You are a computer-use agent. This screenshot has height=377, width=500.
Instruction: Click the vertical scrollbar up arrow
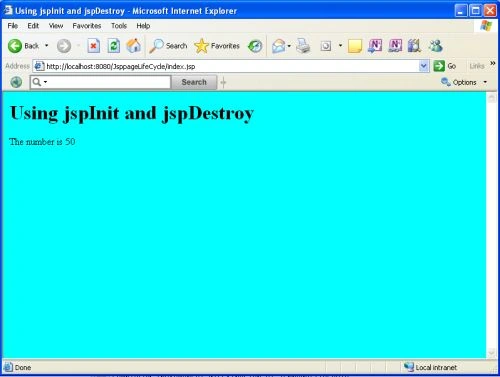tap(491, 98)
